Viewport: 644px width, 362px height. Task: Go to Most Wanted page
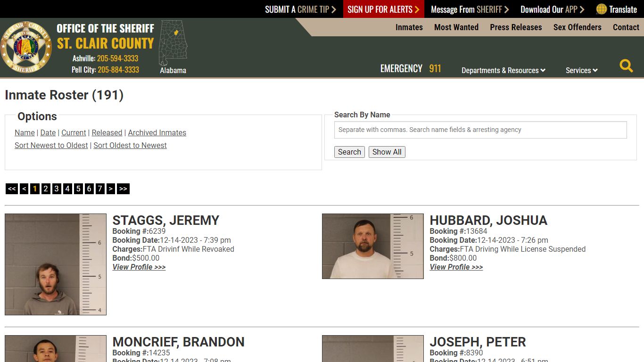pyautogui.click(x=456, y=27)
